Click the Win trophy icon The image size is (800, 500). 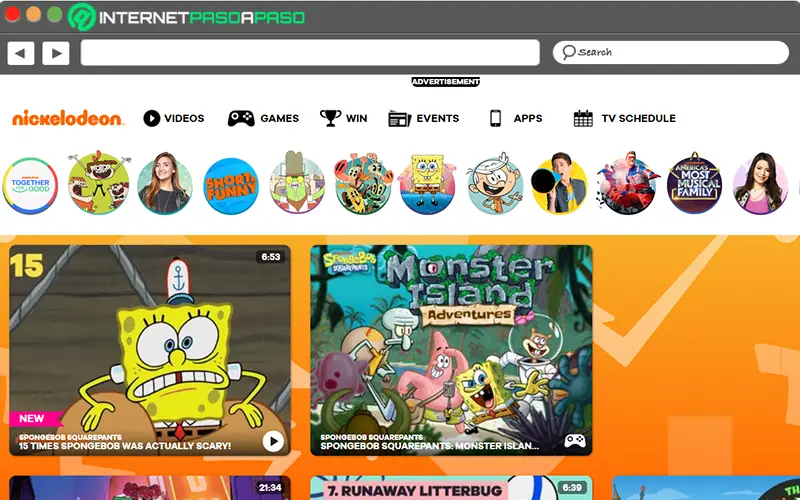coord(330,118)
